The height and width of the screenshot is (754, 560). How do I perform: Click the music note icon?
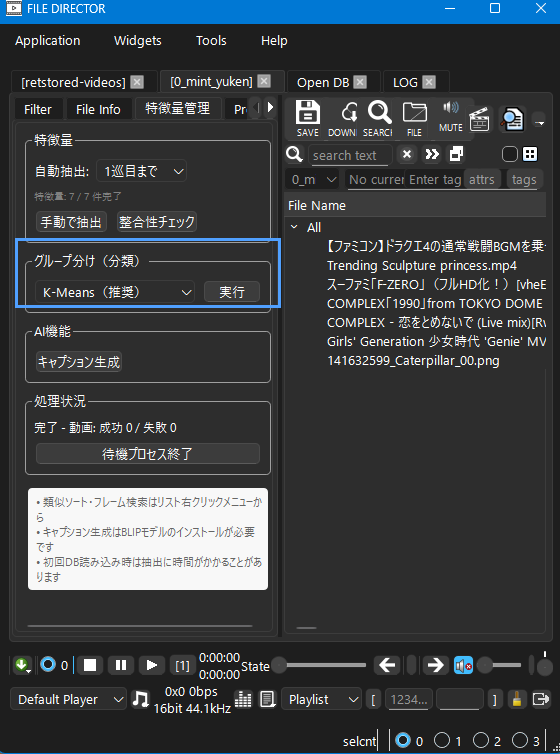click(x=141, y=699)
